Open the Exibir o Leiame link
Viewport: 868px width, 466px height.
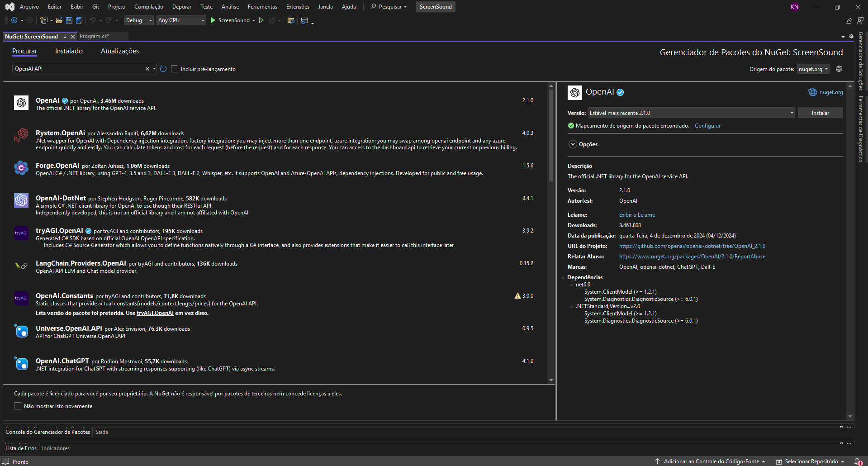point(637,215)
